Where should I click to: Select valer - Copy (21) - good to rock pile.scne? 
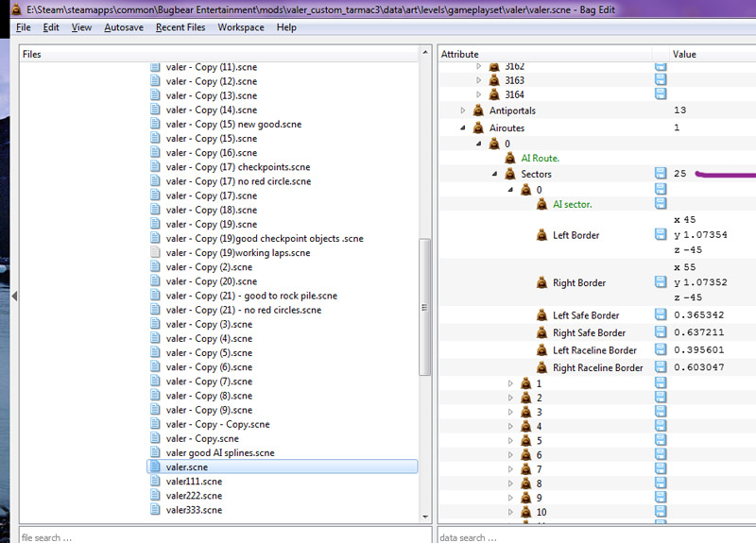251,296
